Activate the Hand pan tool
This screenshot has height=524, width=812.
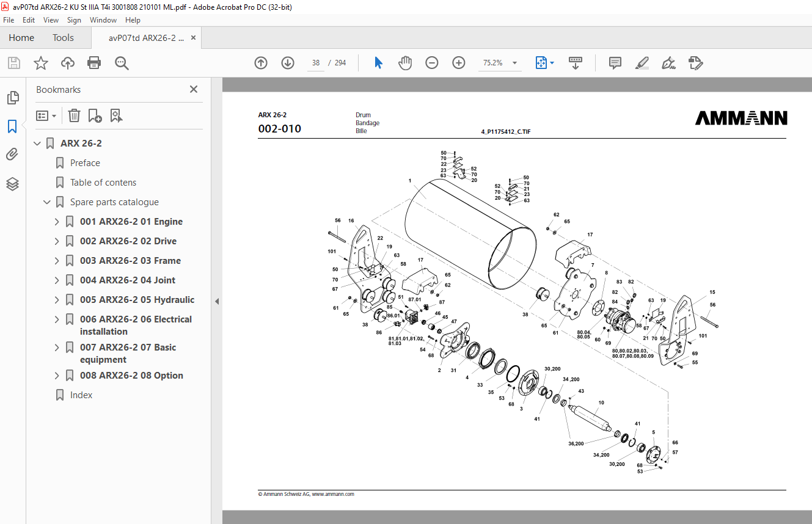coord(405,63)
